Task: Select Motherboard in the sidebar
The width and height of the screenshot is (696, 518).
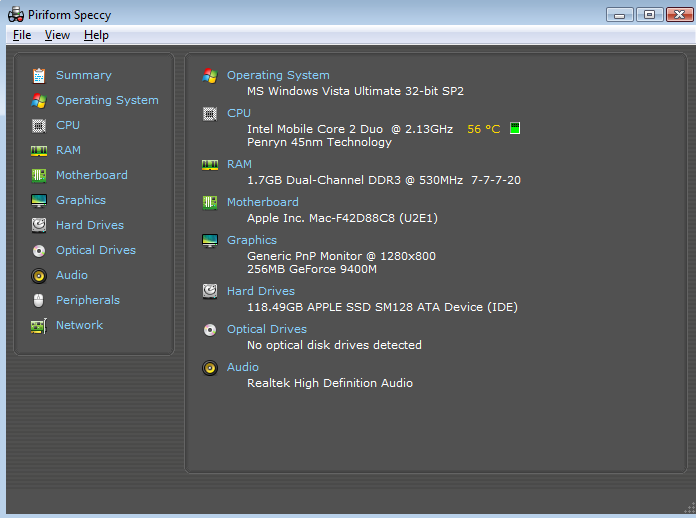Action: coord(92,175)
